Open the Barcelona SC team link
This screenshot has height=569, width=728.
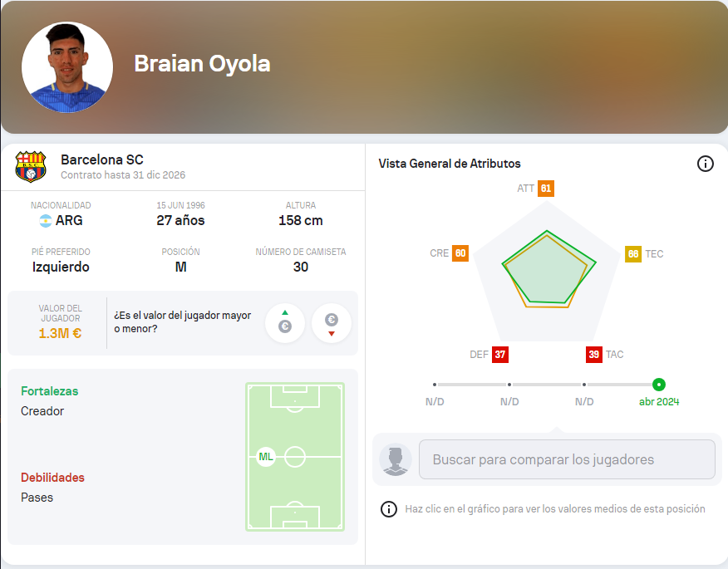pyautogui.click(x=102, y=159)
